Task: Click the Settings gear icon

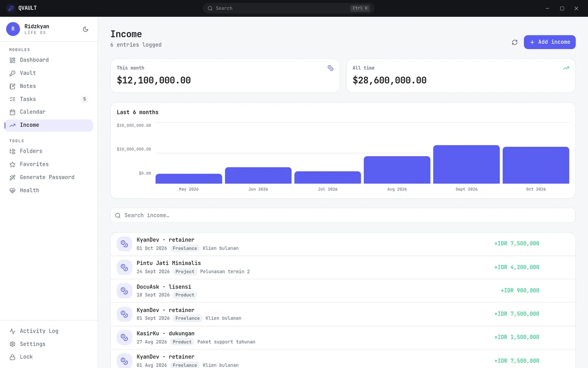Action: tap(13, 344)
